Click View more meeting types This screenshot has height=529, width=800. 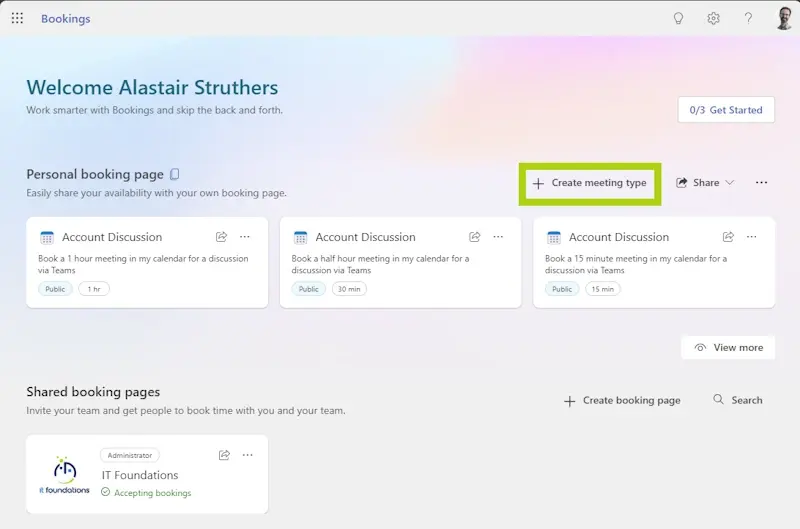pos(728,347)
